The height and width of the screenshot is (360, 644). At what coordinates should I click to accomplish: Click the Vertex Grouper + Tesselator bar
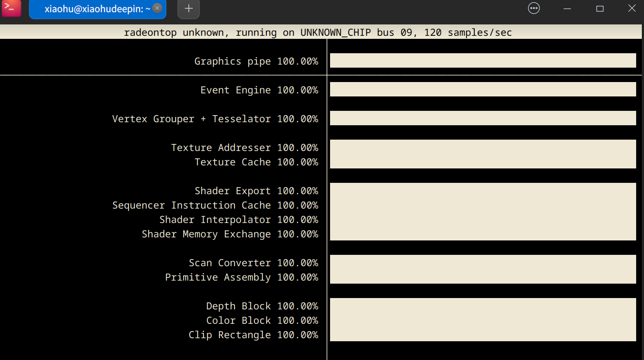483,118
